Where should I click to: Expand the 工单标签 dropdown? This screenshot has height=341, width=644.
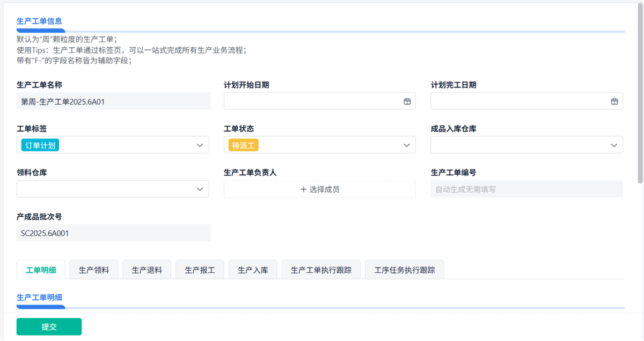pyautogui.click(x=200, y=145)
